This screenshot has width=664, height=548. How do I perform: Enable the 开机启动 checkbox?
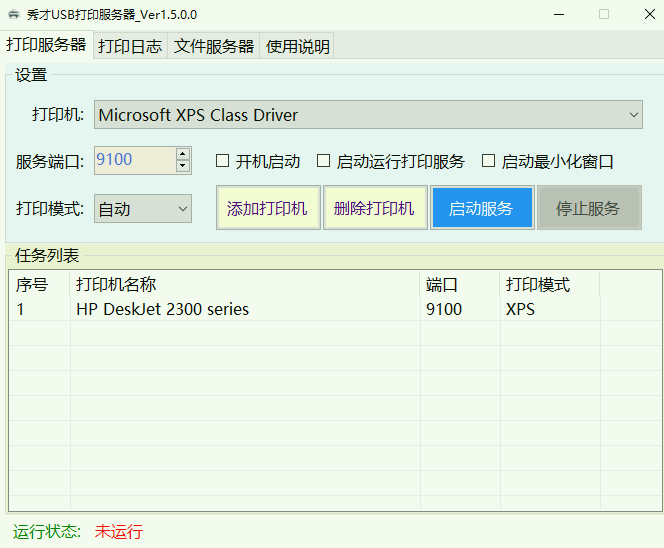[223, 161]
